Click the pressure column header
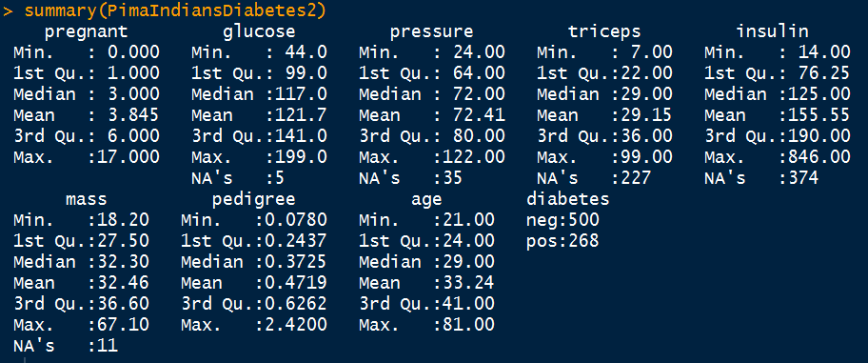 tap(432, 31)
